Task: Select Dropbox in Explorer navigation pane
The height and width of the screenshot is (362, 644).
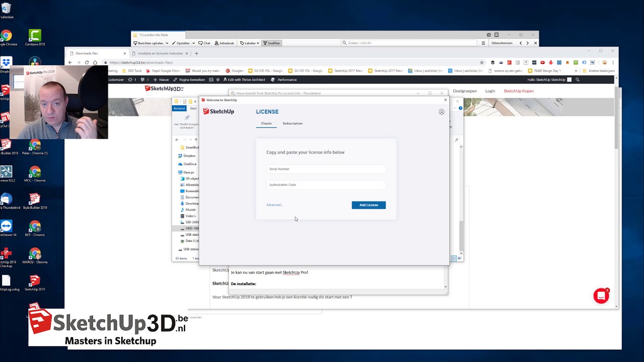Action: click(x=187, y=156)
